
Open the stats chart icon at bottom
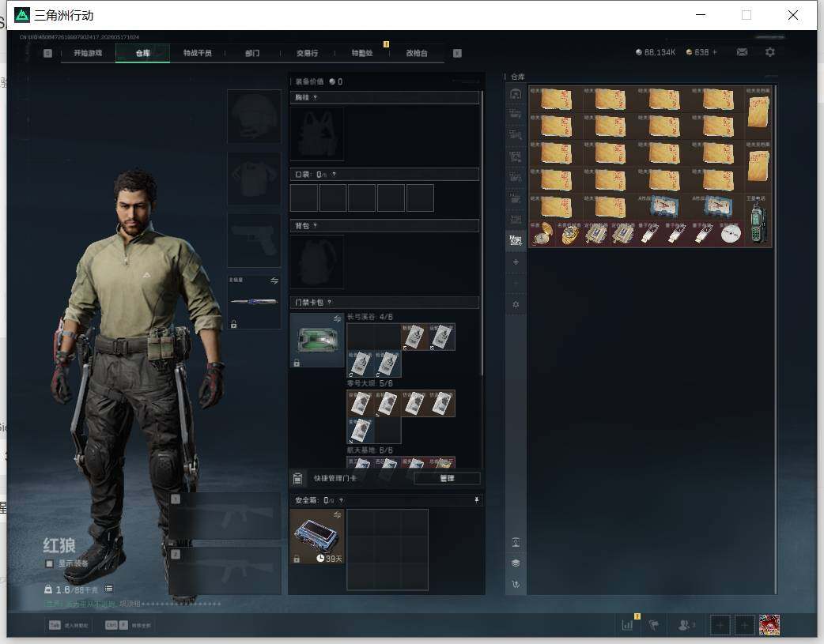627,625
